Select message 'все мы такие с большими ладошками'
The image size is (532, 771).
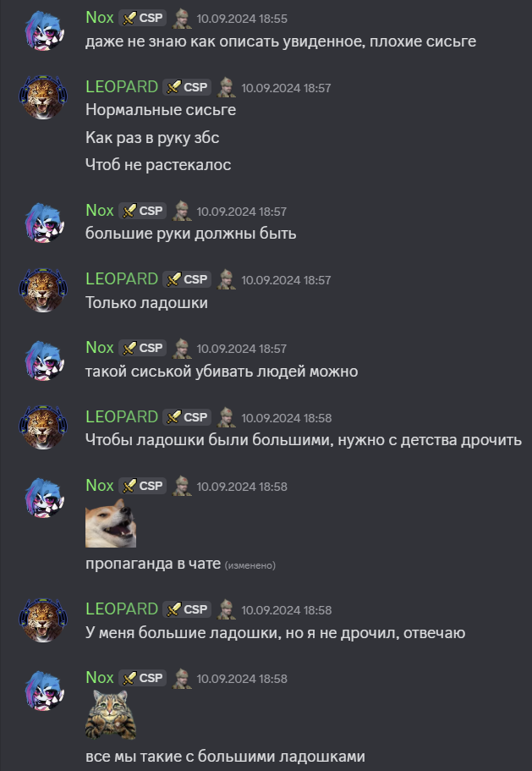coord(225,757)
